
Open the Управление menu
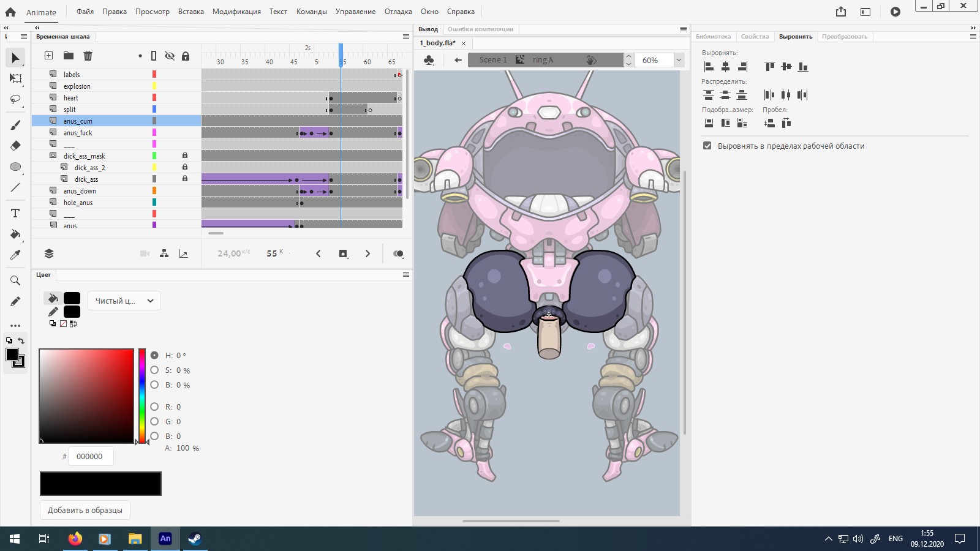click(355, 12)
